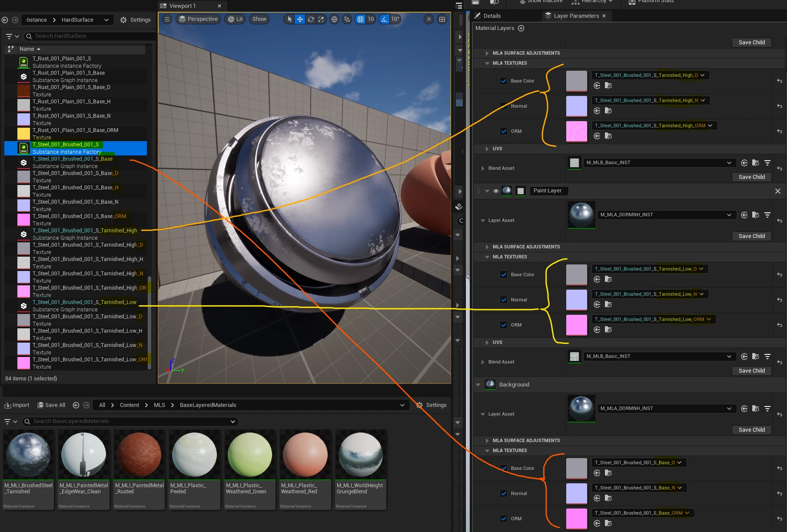The height and width of the screenshot is (532, 787).
Task: Reset the S_Base_N Normal texture to default
Action: (x=780, y=493)
